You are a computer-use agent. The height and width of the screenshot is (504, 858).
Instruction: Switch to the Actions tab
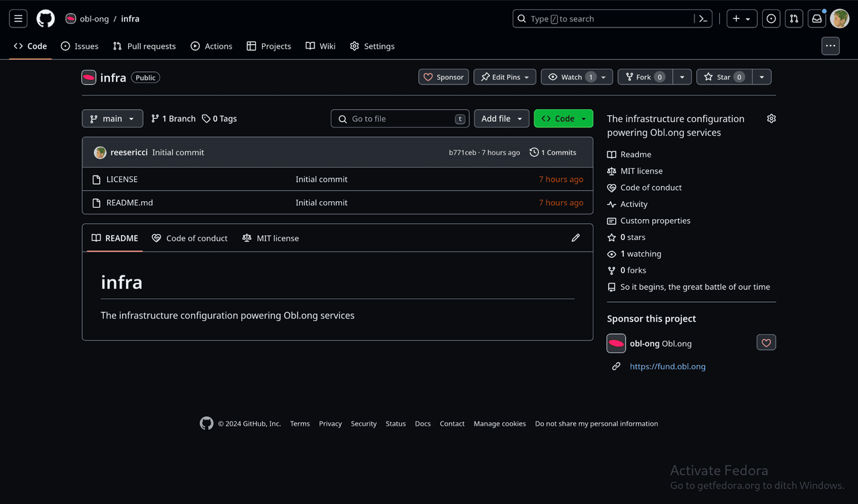pos(211,46)
